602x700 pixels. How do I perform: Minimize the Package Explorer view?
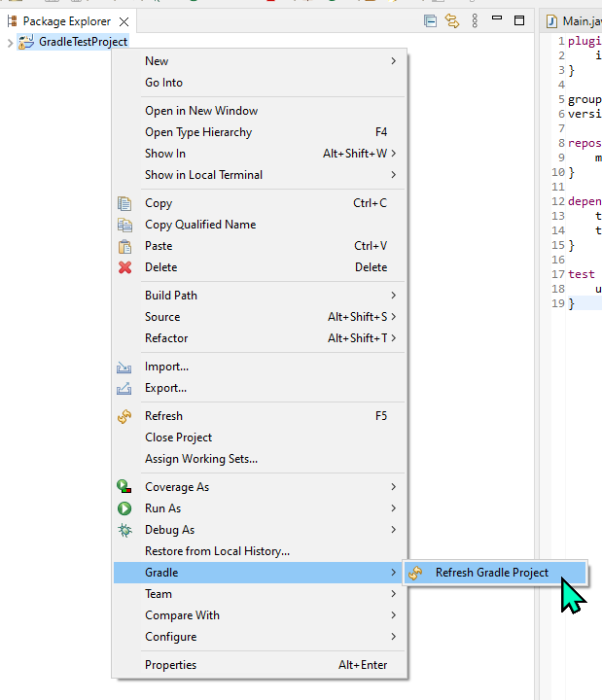click(497, 18)
